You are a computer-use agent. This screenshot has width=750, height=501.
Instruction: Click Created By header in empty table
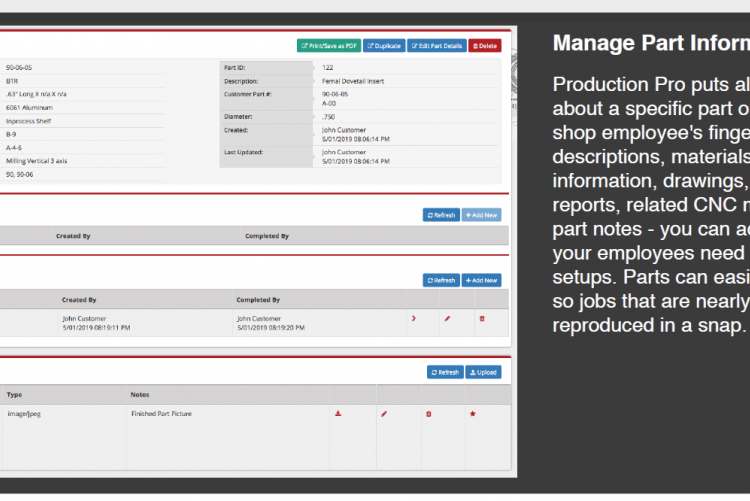click(x=73, y=236)
